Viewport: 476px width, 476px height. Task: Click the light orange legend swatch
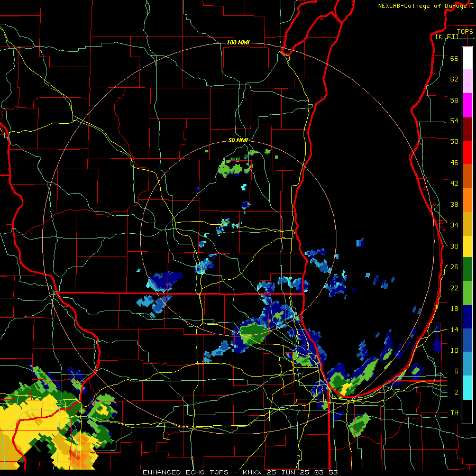pyautogui.click(x=467, y=200)
